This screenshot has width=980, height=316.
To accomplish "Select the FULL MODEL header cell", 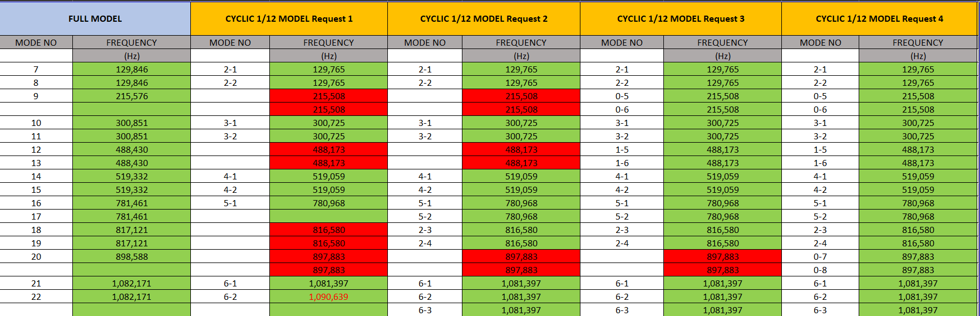I will coord(95,18).
